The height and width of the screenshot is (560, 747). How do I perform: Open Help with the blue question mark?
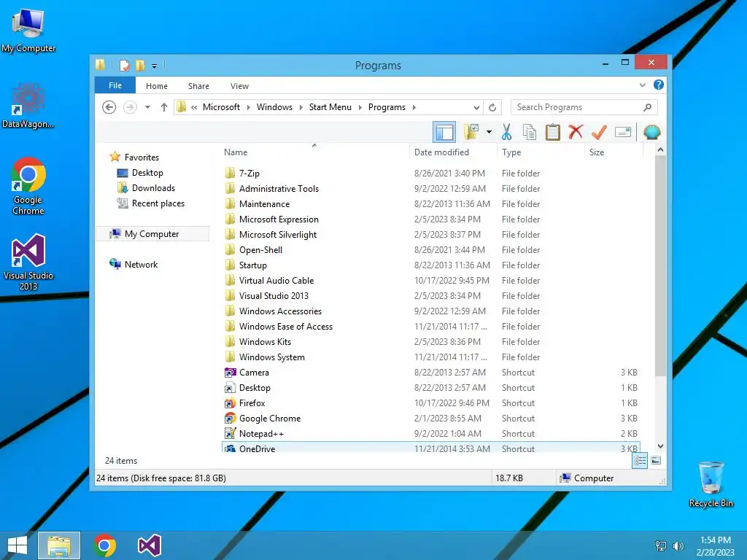coord(659,85)
